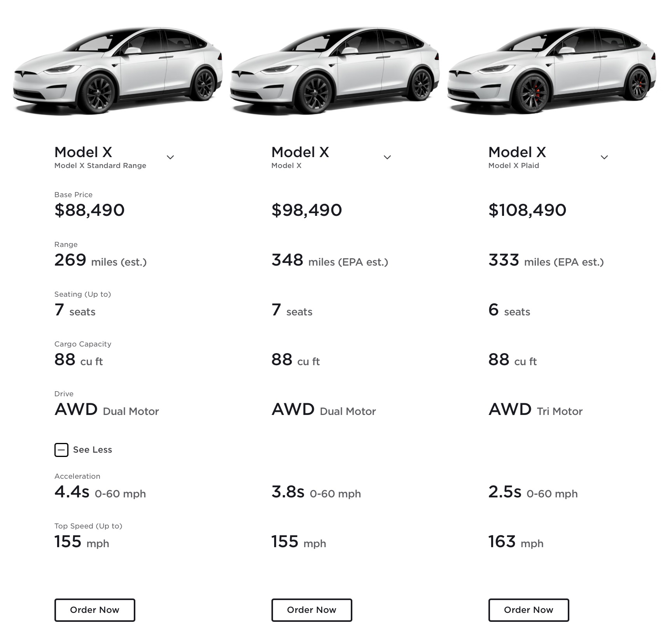
Task: Order the $98,490 Model X now
Action: click(312, 610)
